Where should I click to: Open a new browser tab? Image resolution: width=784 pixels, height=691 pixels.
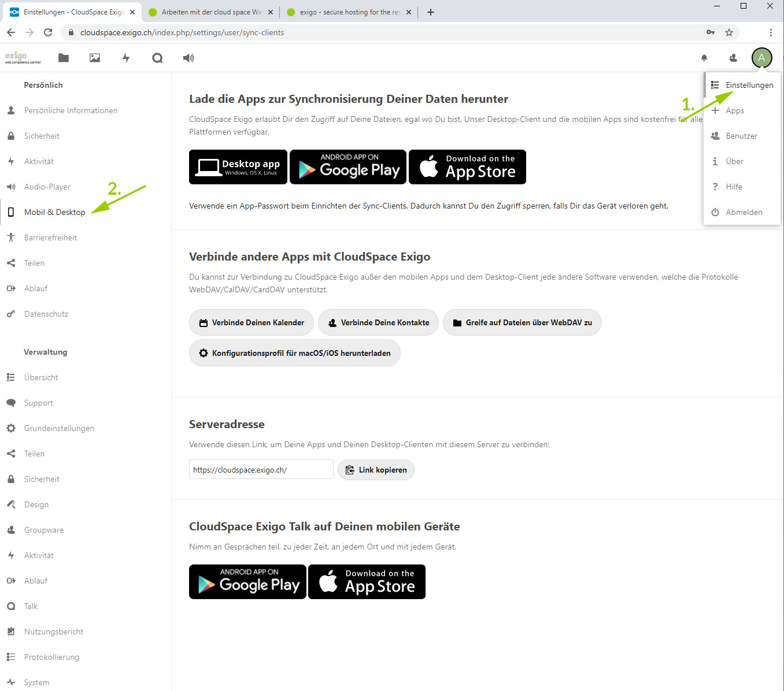431,12
